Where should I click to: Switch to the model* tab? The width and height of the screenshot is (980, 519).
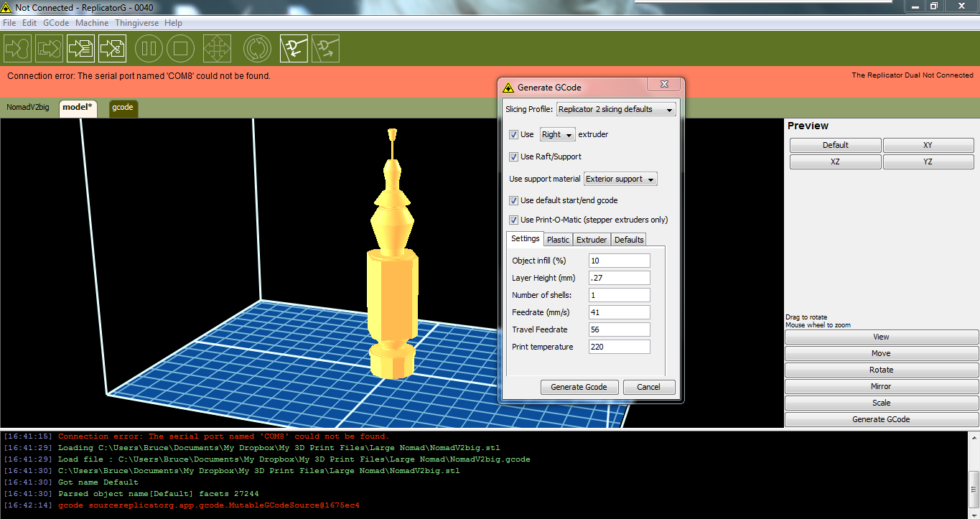coord(78,108)
